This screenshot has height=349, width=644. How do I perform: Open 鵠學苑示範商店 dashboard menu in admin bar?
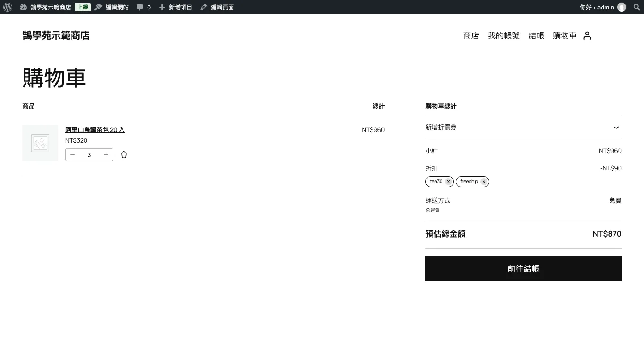click(46, 7)
